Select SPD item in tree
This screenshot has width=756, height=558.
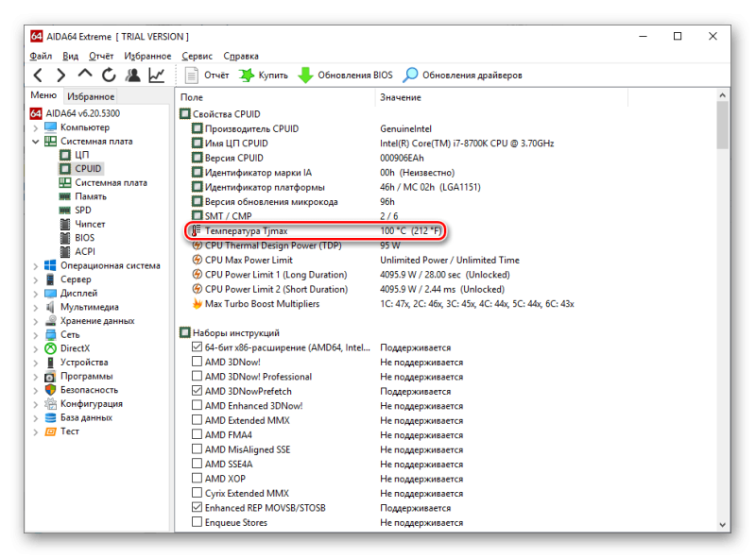76,211
